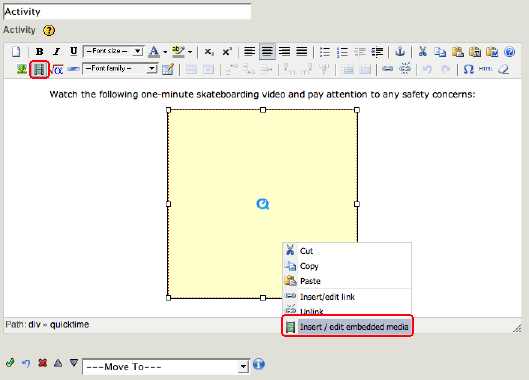Open the editor help icon

pyautogui.click(x=509, y=52)
